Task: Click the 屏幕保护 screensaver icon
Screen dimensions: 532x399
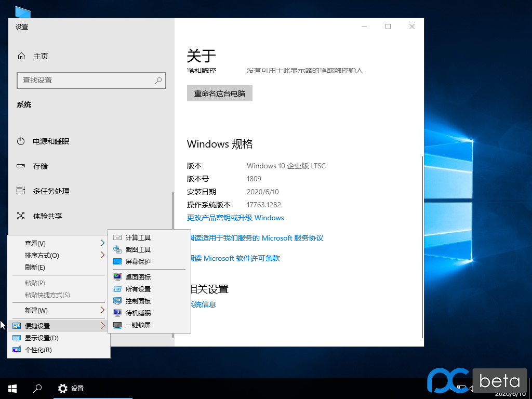Action: [117, 261]
